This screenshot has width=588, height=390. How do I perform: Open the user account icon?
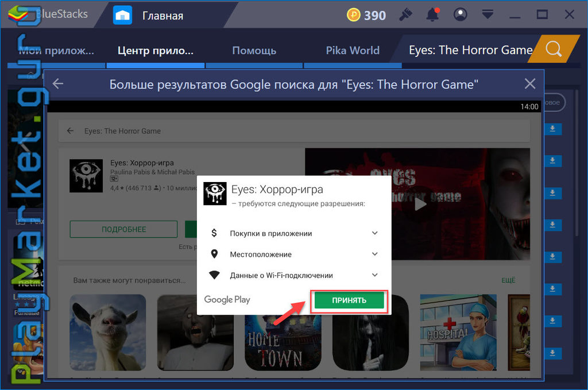(460, 15)
